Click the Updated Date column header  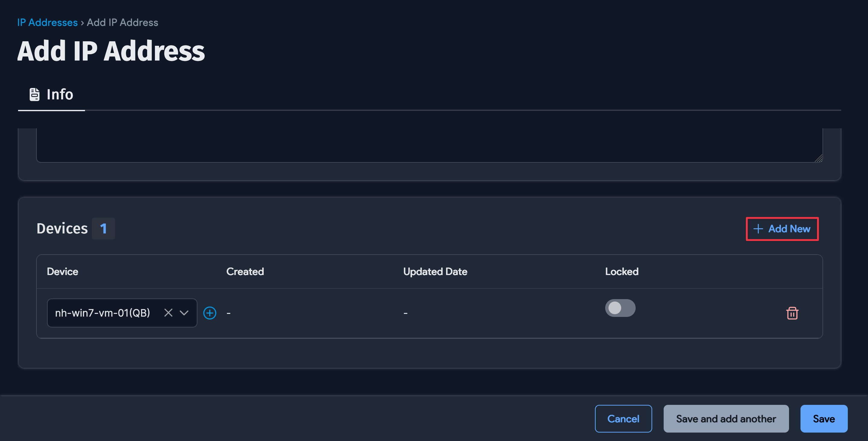pos(435,271)
